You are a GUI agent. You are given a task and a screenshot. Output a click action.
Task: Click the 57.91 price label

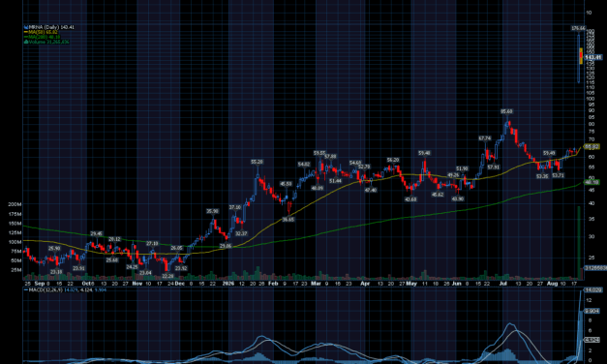point(493,167)
